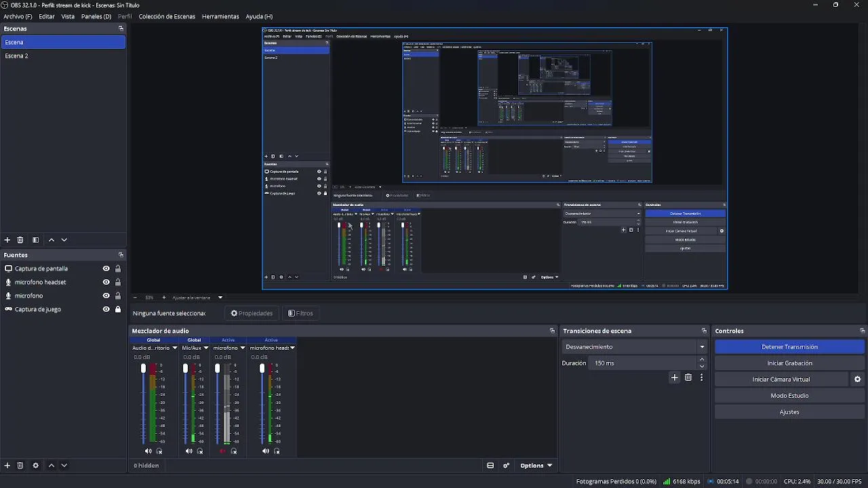
Task: Move the source up in Fuentes
Action: [52, 466]
